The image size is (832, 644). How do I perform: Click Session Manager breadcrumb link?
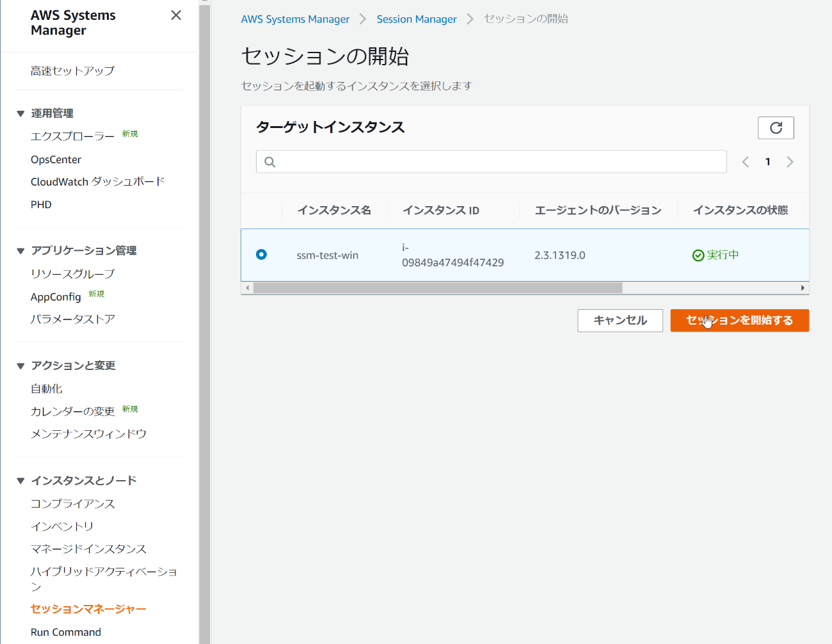[417, 19]
